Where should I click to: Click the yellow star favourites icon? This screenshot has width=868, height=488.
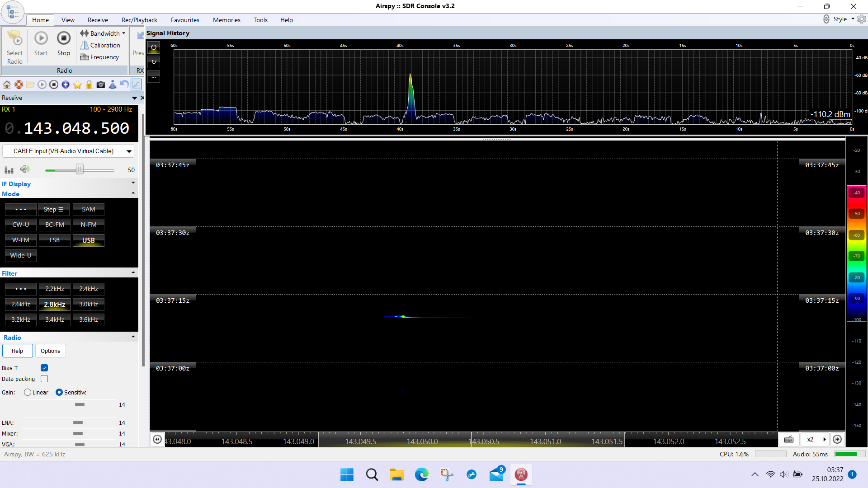click(77, 84)
